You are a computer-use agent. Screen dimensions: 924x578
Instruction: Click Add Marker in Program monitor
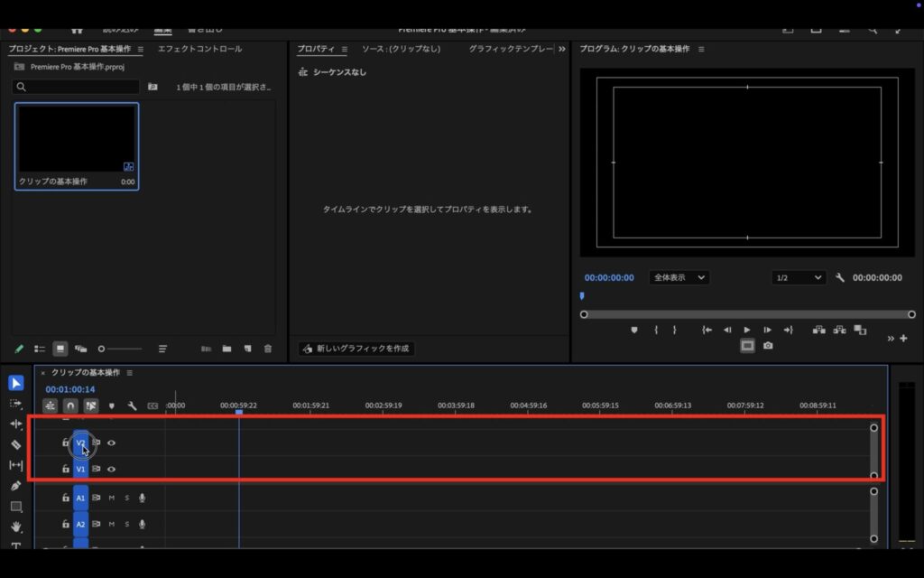(634, 331)
